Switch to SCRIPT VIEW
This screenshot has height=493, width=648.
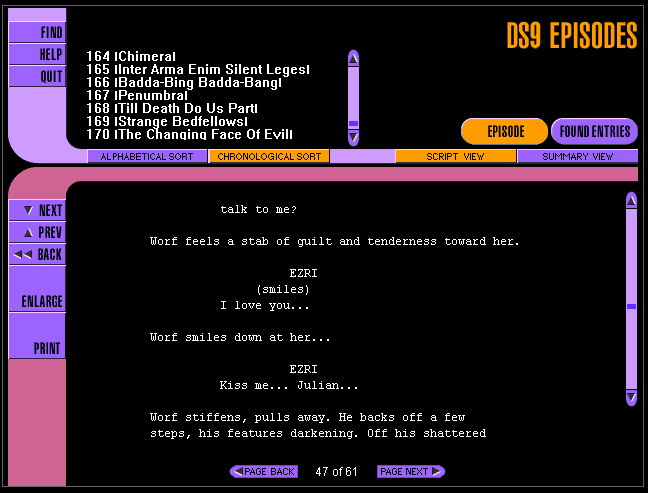455,157
